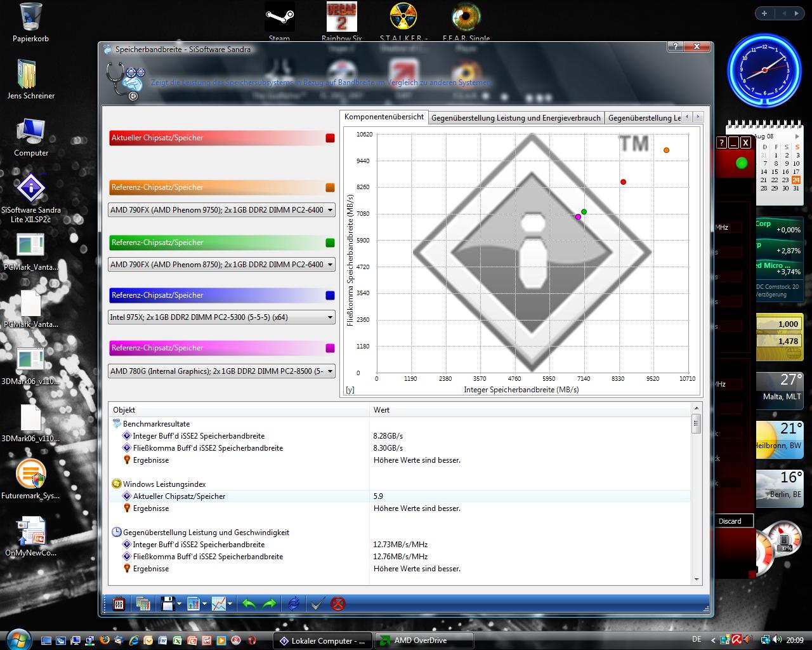The width and height of the screenshot is (812, 650).
Task: Open the Sandra options mixer toolbar icon
Action: click(119, 604)
